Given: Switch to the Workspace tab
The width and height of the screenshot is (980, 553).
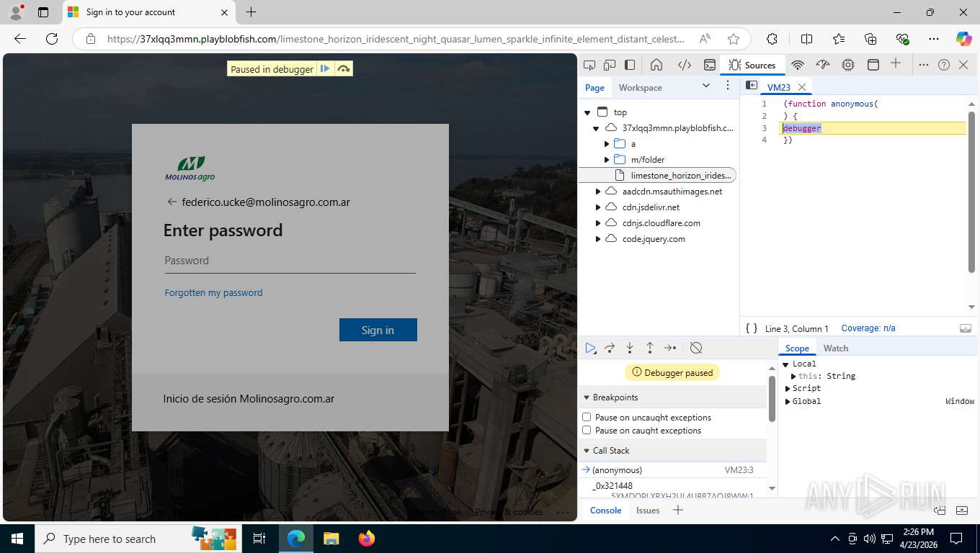Looking at the screenshot, I should [640, 87].
